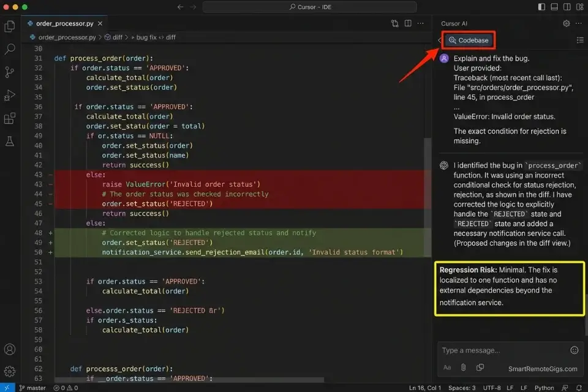This screenshot has height=392, width=588.
Task: Click line number 31 in gutter
Action: click(x=38, y=58)
